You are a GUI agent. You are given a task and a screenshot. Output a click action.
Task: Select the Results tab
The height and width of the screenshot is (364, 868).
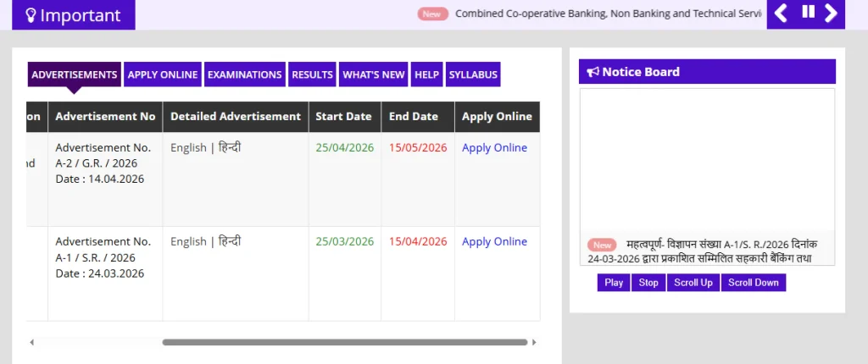pyautogui.click(x=312, y=74)
